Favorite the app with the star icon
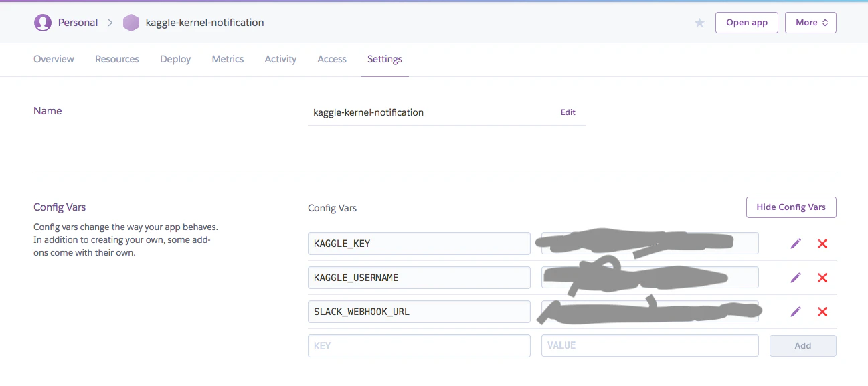 point(699,23)
